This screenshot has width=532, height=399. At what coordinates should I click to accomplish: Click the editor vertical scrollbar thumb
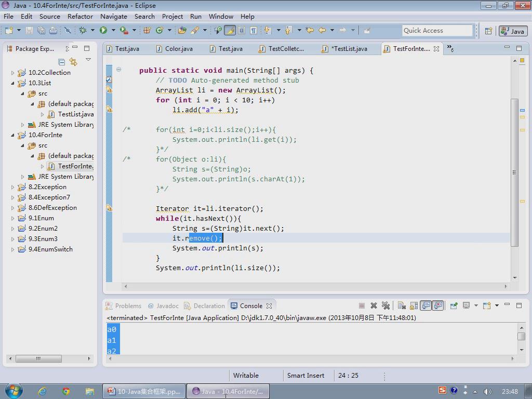[x=514, y=172]
